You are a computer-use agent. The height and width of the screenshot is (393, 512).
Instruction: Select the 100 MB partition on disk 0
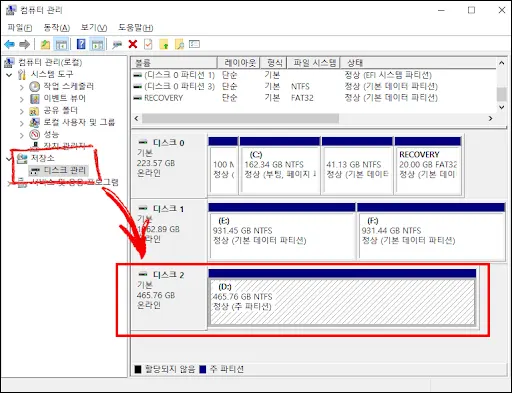(x=223, y=166)
